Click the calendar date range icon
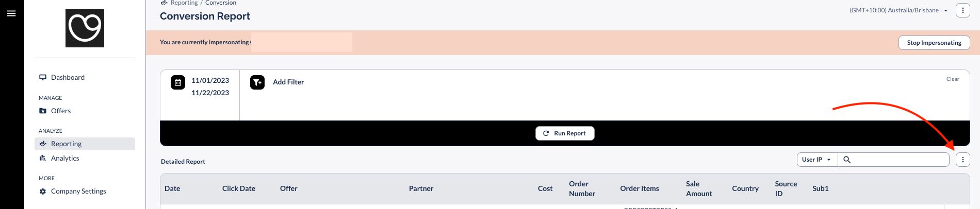 178,82
